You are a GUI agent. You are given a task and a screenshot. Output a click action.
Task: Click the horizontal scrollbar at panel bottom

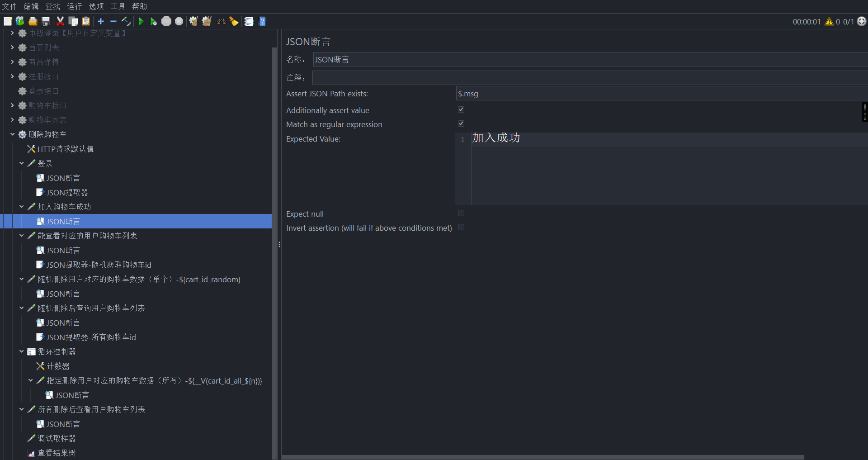coord(542,457)
